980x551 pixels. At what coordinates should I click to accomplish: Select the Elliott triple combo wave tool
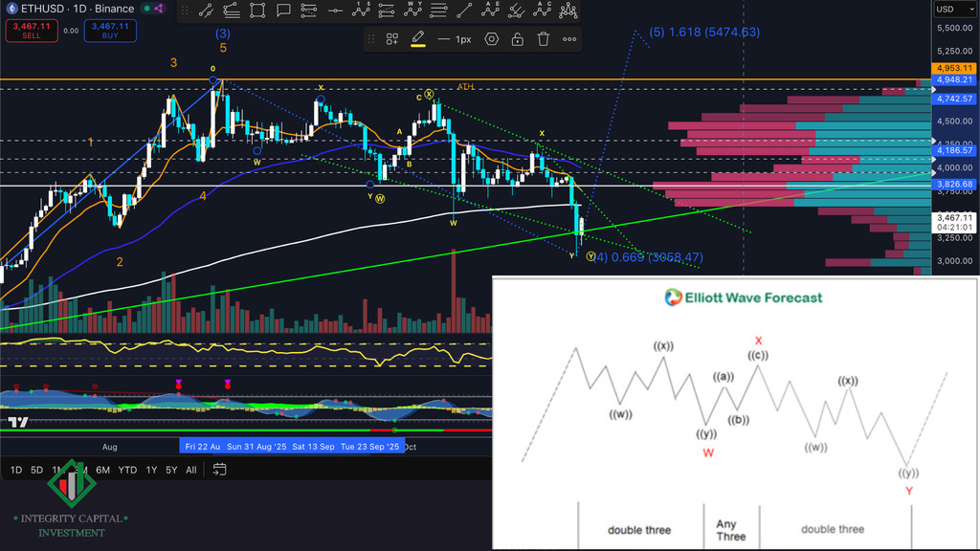pyautogui.click(x=568, y=11)
